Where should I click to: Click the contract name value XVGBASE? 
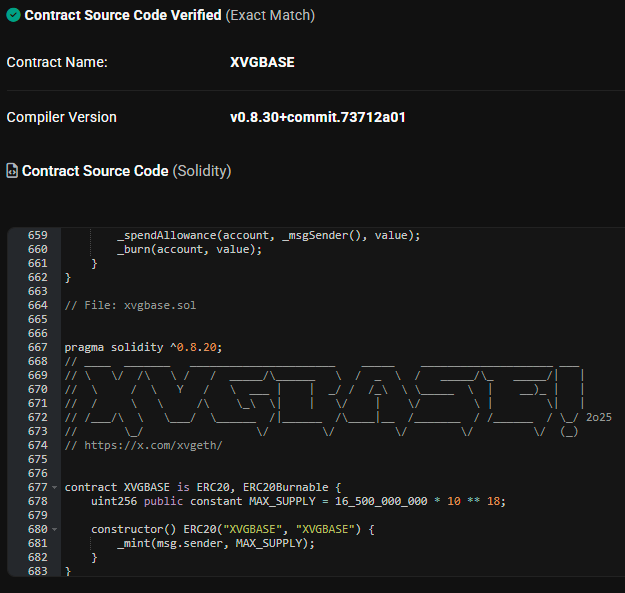[262, 62]
